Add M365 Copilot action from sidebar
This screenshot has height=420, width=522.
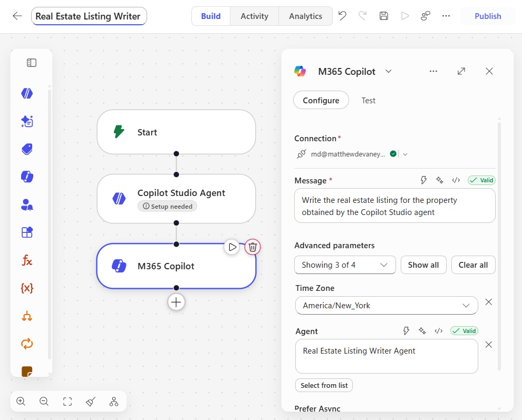click(x=27, y=177)
